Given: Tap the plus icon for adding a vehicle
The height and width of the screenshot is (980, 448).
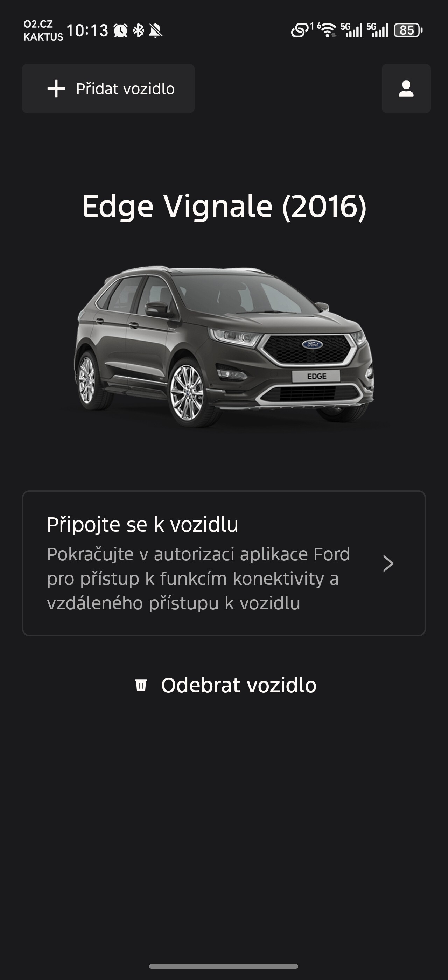Looking at the screenshot, I should [56, 89].
